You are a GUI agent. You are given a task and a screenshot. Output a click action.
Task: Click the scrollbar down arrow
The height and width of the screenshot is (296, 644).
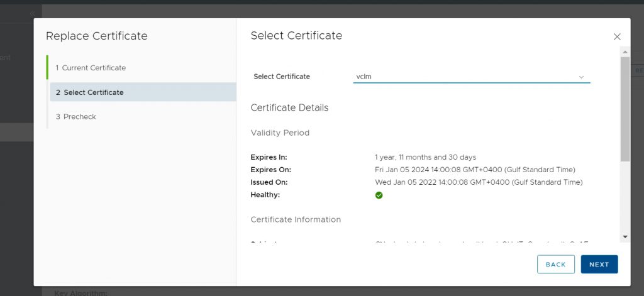point(625,237)
